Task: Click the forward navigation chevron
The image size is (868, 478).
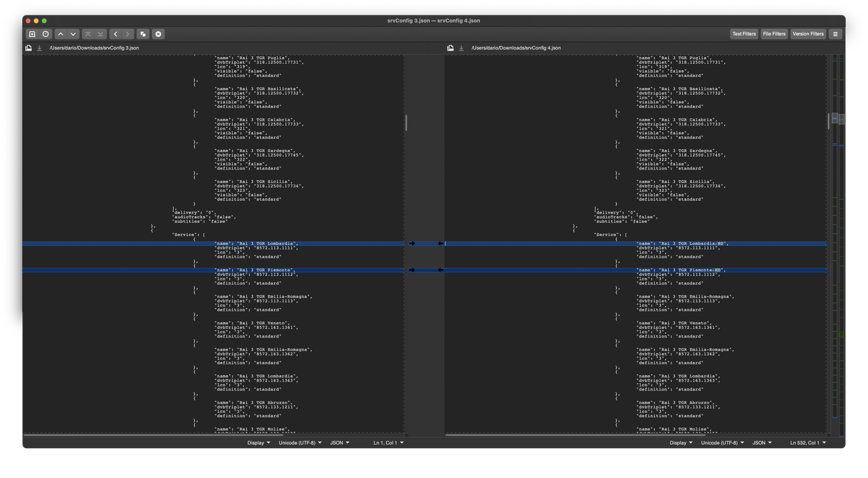Action: pyautogui.click(x=127, y=34)
